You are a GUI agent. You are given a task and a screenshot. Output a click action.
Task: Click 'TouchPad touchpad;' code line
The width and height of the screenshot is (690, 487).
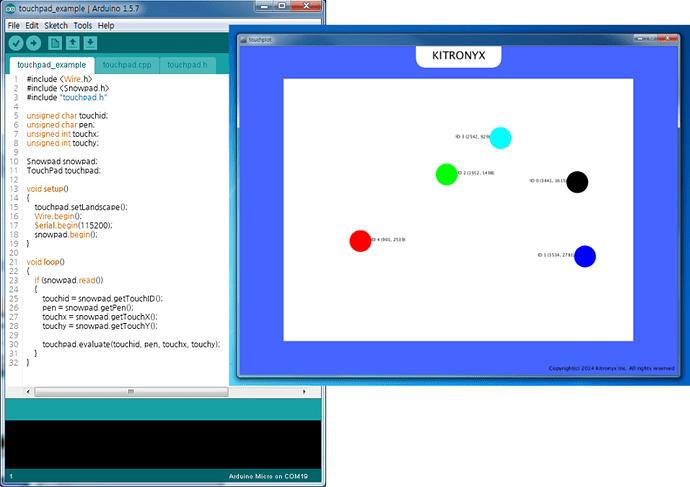tap(63, 171)
